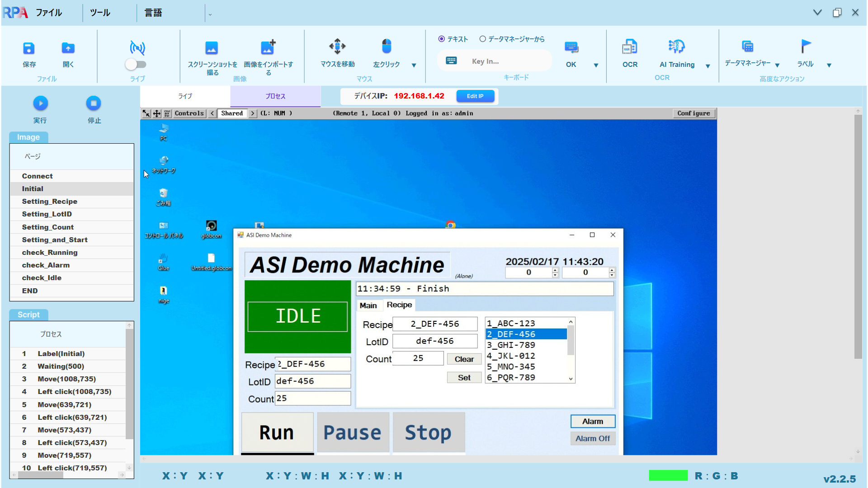Open the Glue desktop icon
The image size is (868, 488).
click(x=164, y=262)
